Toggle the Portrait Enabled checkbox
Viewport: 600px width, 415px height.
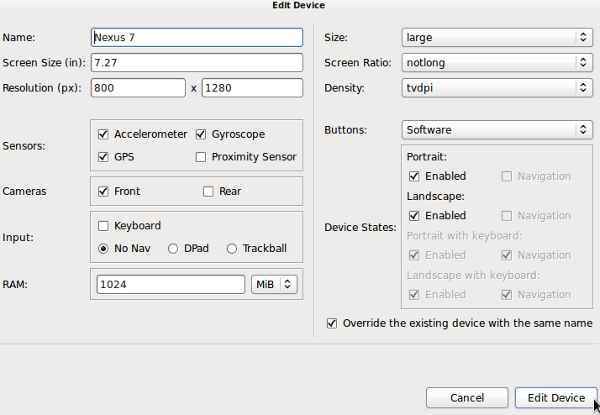point(414,176)
